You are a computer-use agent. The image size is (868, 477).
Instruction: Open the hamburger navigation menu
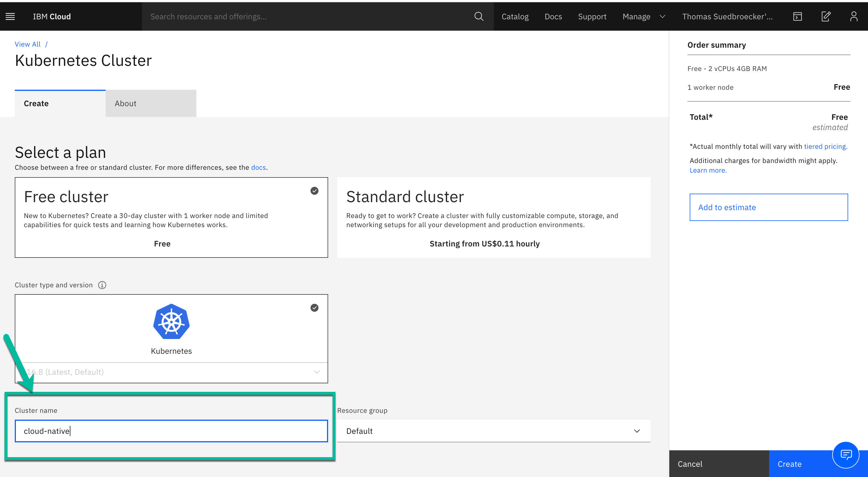11,16
